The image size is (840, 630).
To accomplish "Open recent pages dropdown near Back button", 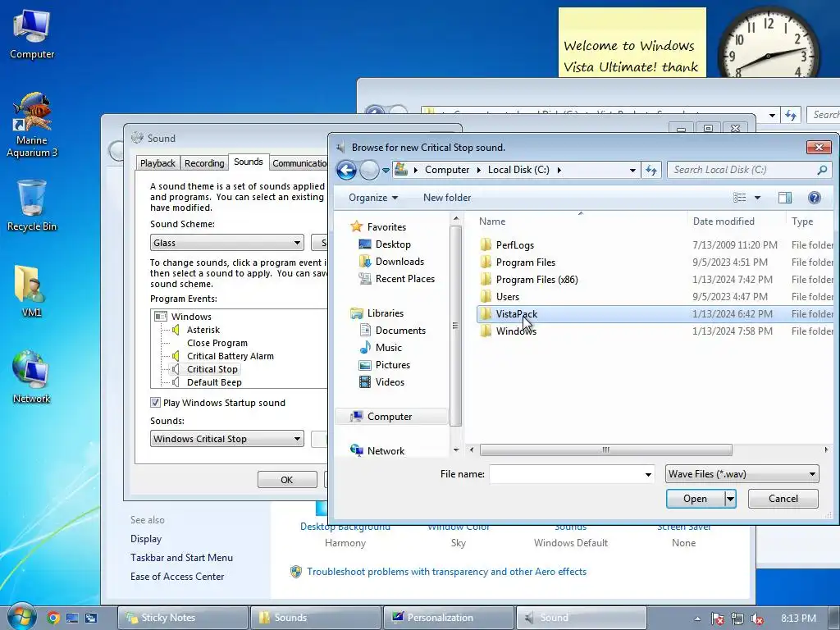I will coord(386,171).
